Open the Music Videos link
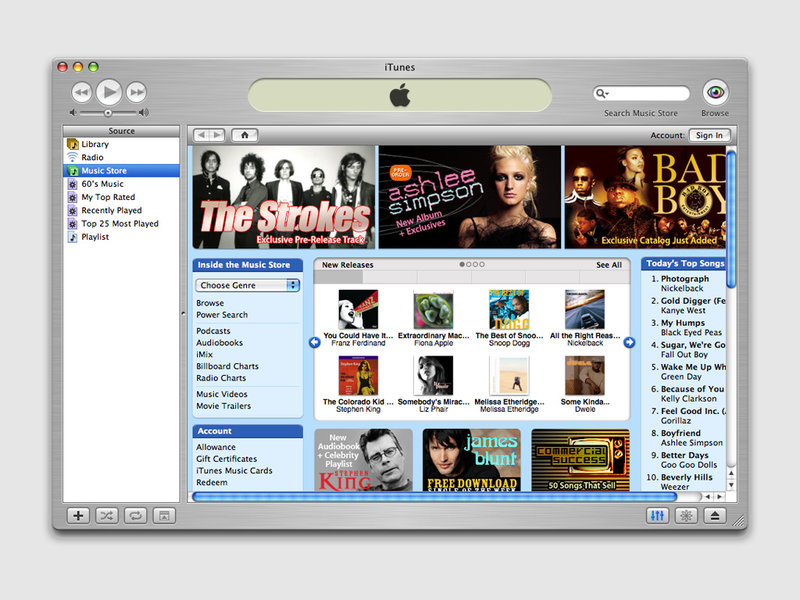800x600 pixels. [222, 394]
